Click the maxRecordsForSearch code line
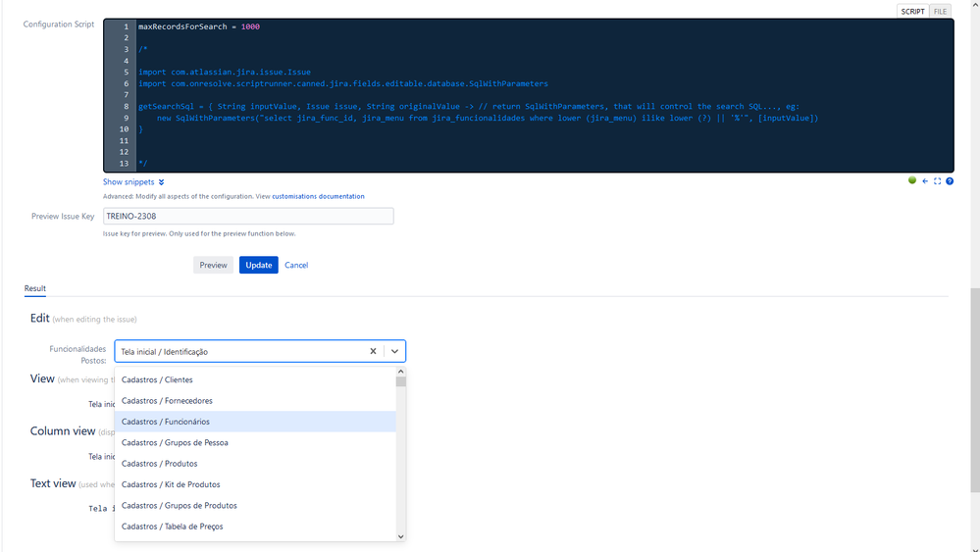 click(199, 26)
